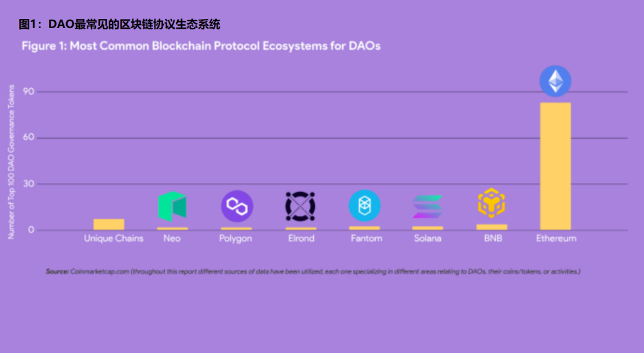Click the 'Unique Chains' axis label
The image size is (644, 353).
click(114, 239)
